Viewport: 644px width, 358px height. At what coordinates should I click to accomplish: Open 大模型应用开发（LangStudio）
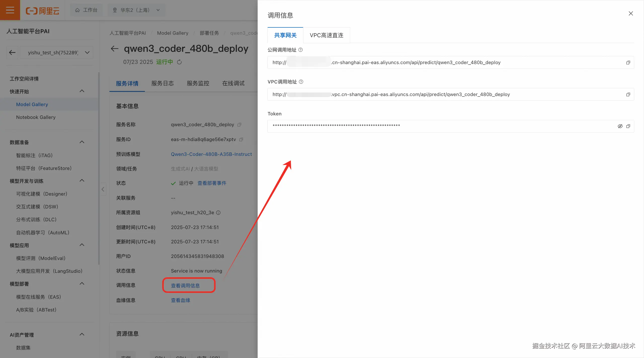(49, 271)
